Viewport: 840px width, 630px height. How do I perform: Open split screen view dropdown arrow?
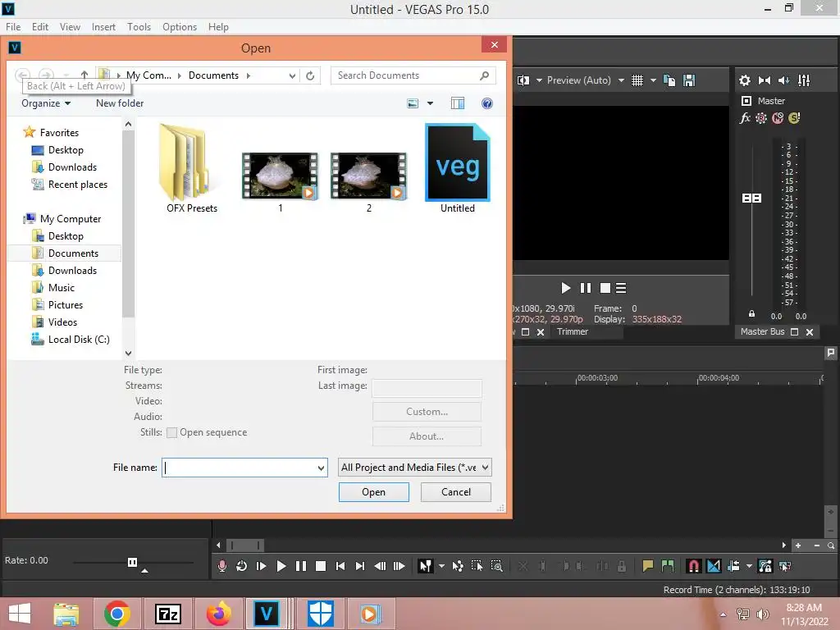tap(539, 80)
